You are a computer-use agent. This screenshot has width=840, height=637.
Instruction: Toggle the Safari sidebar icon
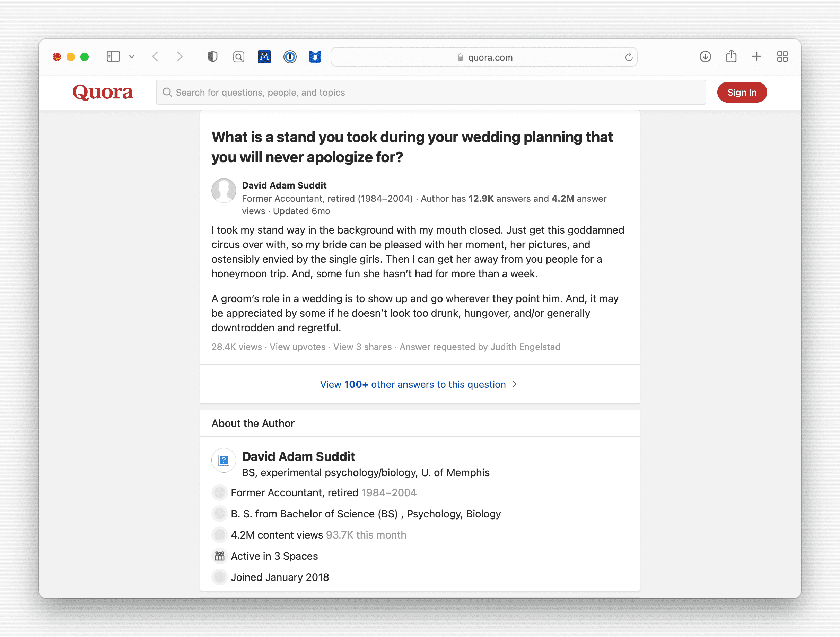tap(113, 57)
